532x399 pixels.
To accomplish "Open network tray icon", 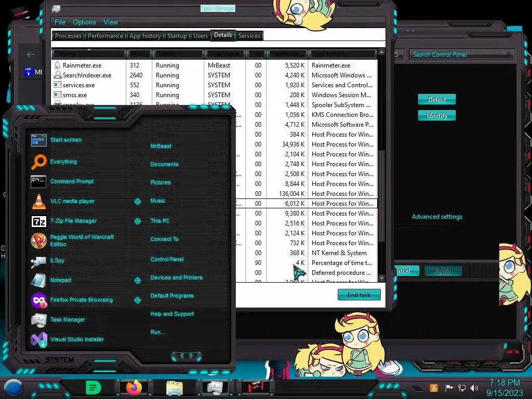I will [x=462, y=388].
